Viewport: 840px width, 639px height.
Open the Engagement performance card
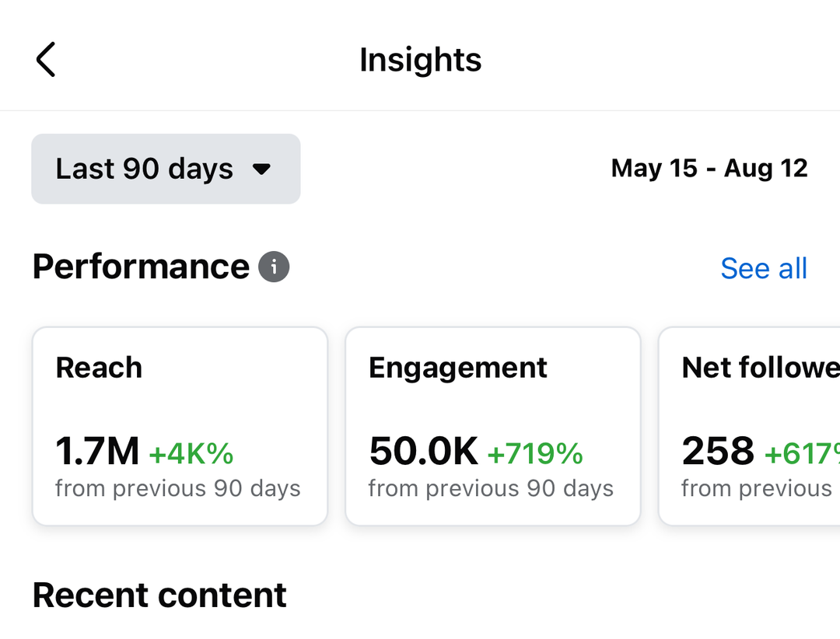point(492,425)
